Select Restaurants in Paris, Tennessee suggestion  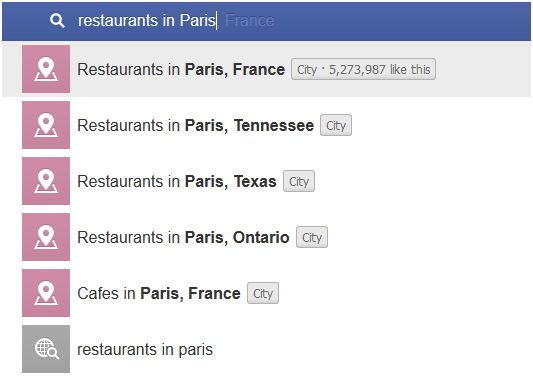pyautogui.click(x=266, y=125)
